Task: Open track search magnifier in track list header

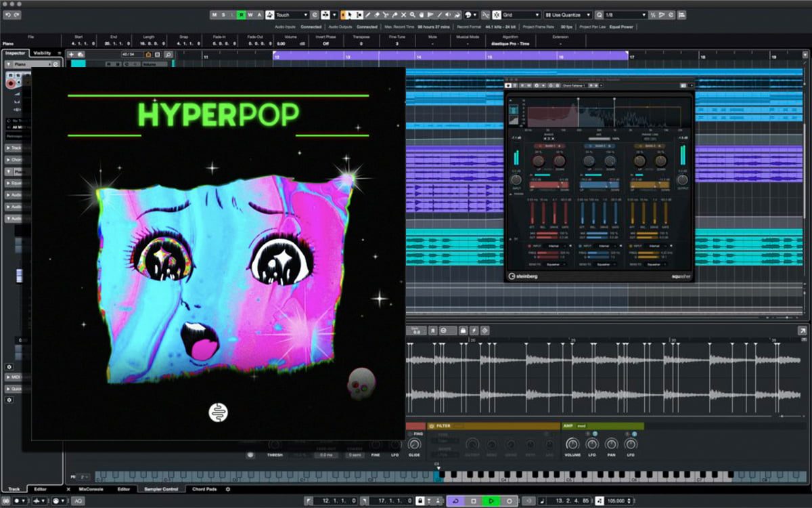Action: (168, 54)
